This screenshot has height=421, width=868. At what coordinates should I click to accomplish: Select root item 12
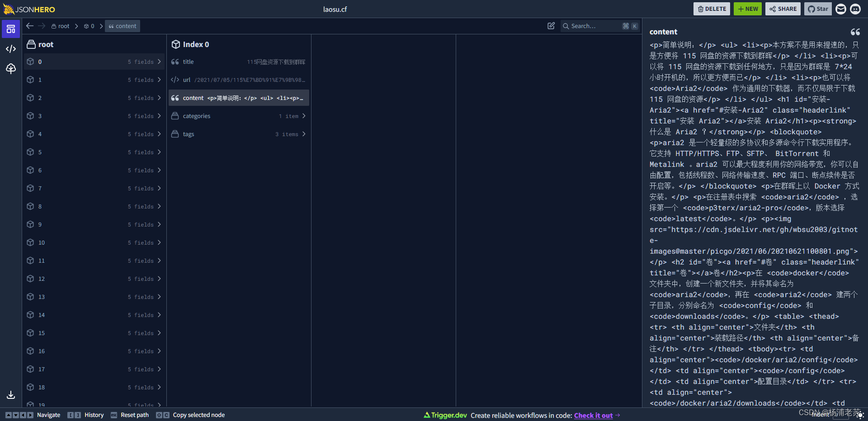tap(94, 279)
